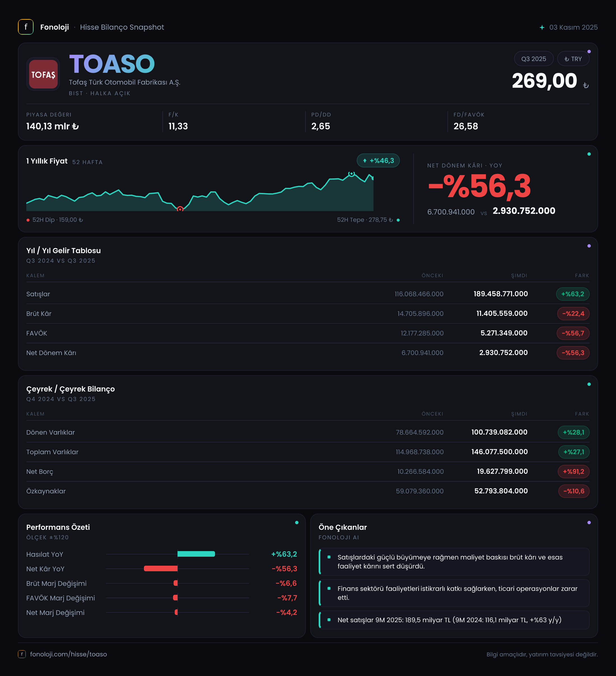Screen dimensions: 616x676
Task: Click the -%10,6 Özkaynaklar badge
Action: pyautogui.click(x=574, y=491)
